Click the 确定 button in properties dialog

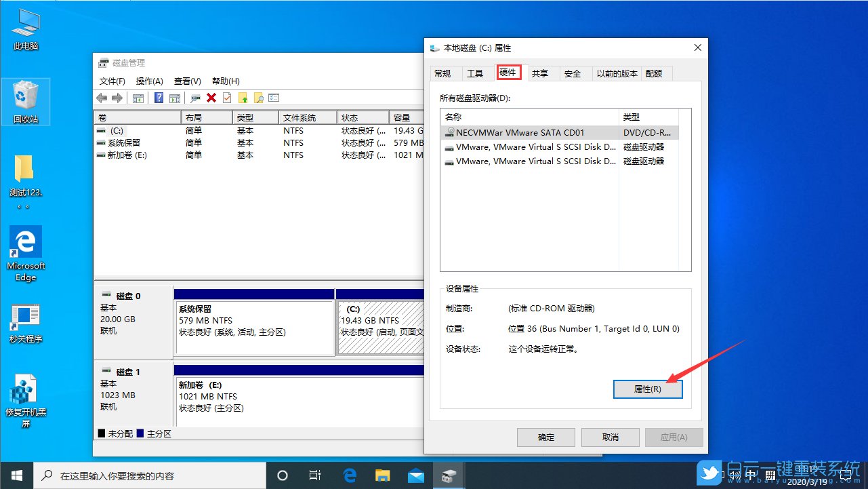click(545, 437)
